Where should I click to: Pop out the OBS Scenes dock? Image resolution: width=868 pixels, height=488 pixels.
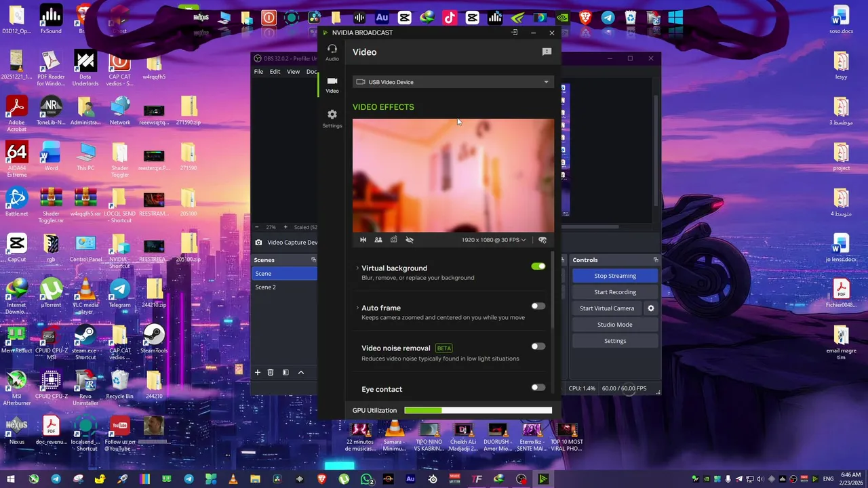tap(313, 260)
